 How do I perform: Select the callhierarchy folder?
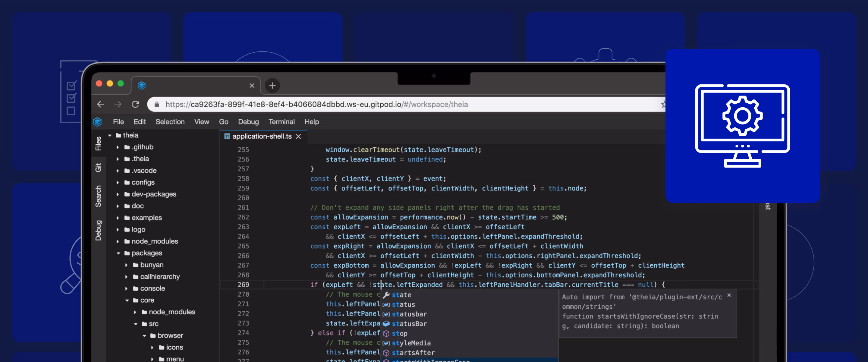tap(160, 277)
